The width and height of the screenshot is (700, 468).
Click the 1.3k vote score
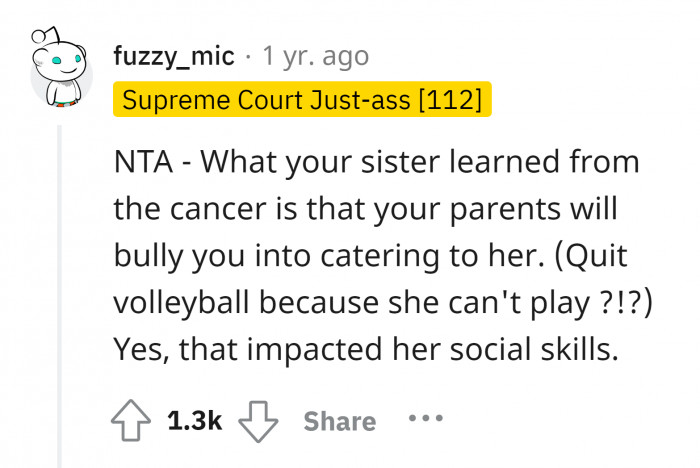pos(195,421)
